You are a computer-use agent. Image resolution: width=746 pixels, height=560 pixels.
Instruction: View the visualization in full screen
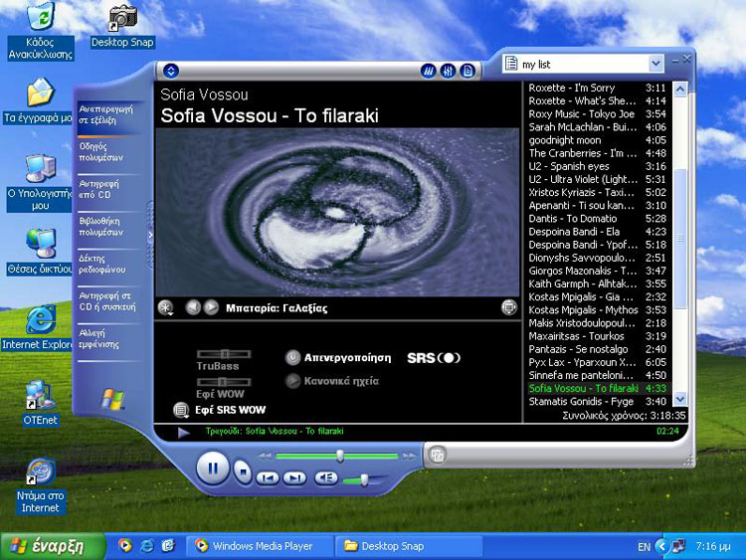point(508,307)
